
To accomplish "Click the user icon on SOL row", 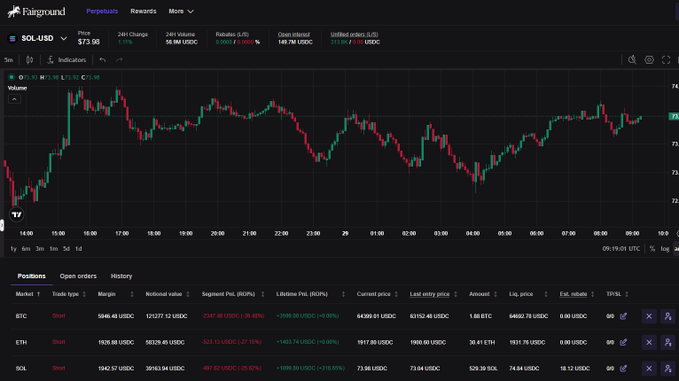I will click(668, 368).
